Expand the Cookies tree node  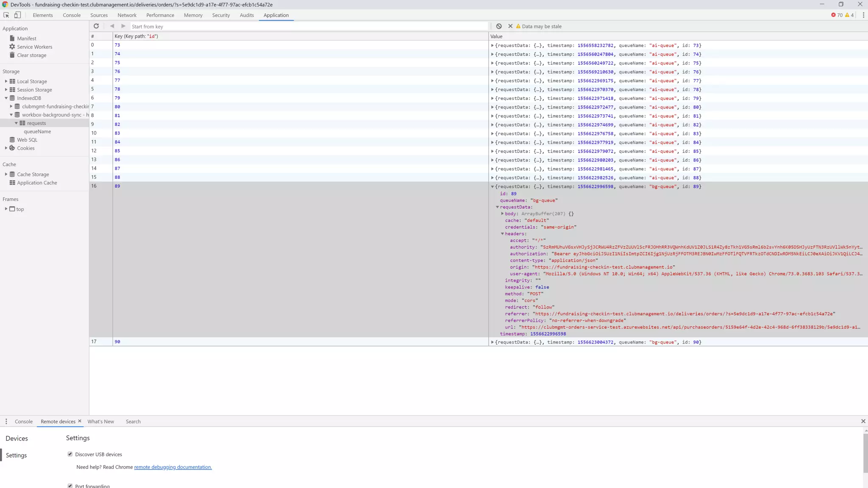(6, 148)
